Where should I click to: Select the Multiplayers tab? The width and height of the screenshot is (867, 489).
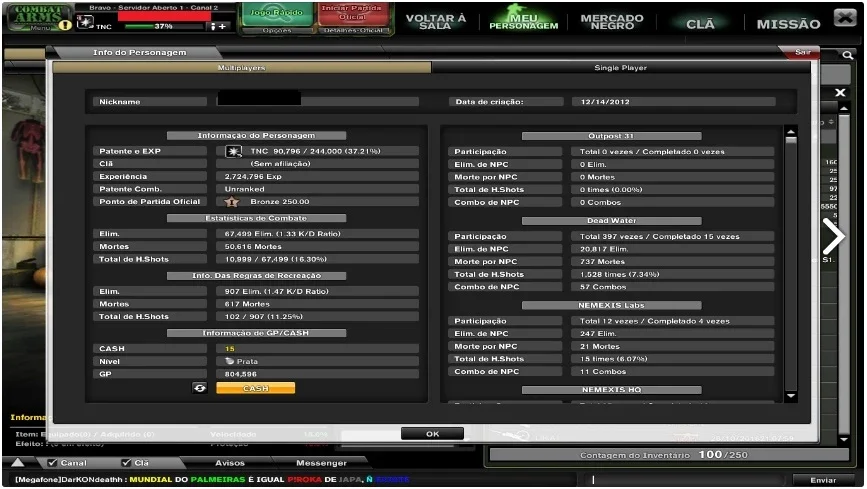click(242, 67)
